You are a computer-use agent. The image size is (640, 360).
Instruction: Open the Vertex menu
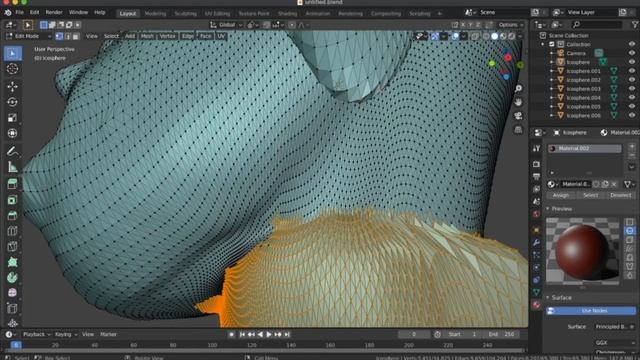click(167, 36)
